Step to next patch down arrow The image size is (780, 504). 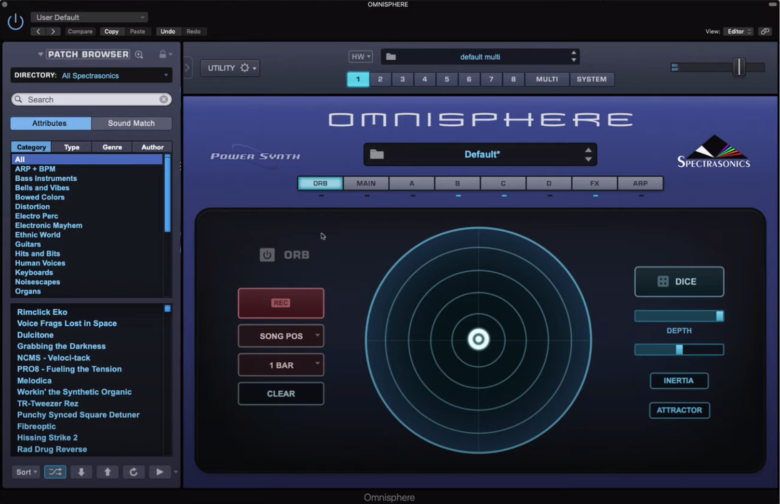coord(81,472)
